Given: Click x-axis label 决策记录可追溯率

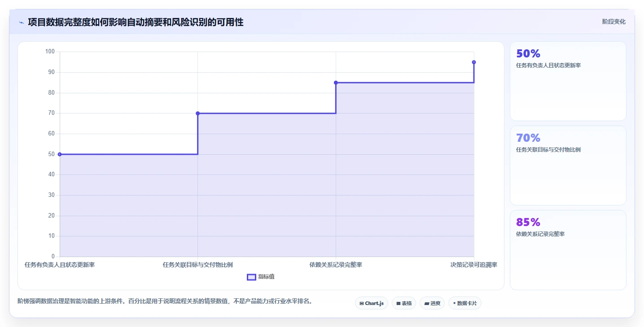Looking at the screenshot, I should pos(474,265).
